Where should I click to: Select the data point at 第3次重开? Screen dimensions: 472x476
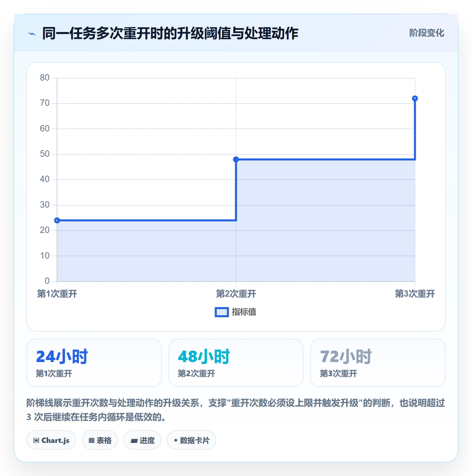coord(415,98)
